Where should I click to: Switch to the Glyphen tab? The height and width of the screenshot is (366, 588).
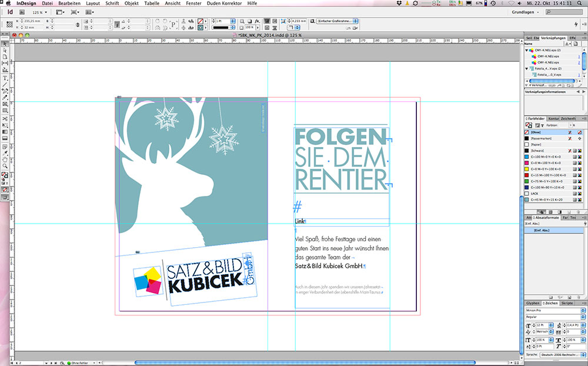(x=532, y=304)
